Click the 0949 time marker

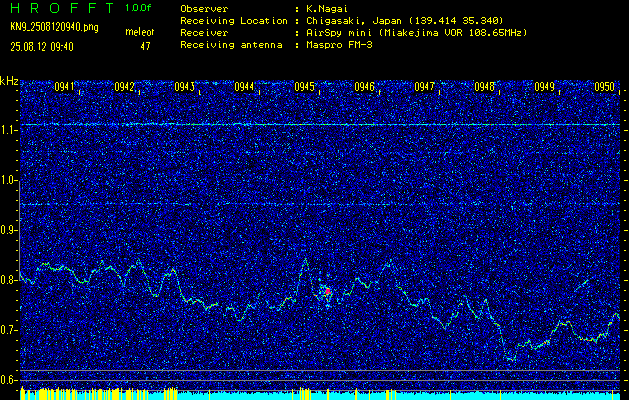[x=544, y=87]
